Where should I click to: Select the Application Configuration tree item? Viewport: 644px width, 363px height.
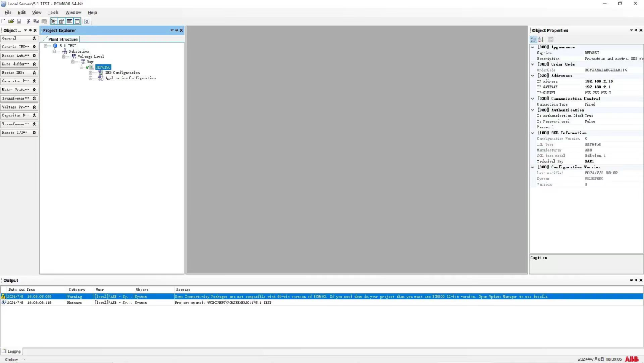(x=130, y=78)
